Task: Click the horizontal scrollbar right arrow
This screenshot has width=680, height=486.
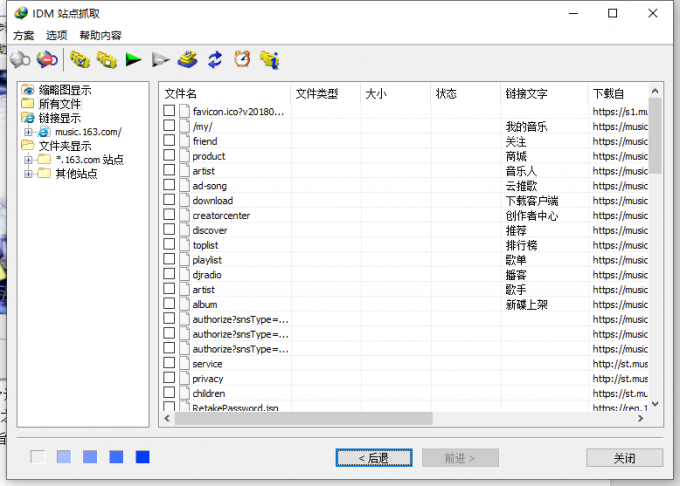Action: (641, 418)
